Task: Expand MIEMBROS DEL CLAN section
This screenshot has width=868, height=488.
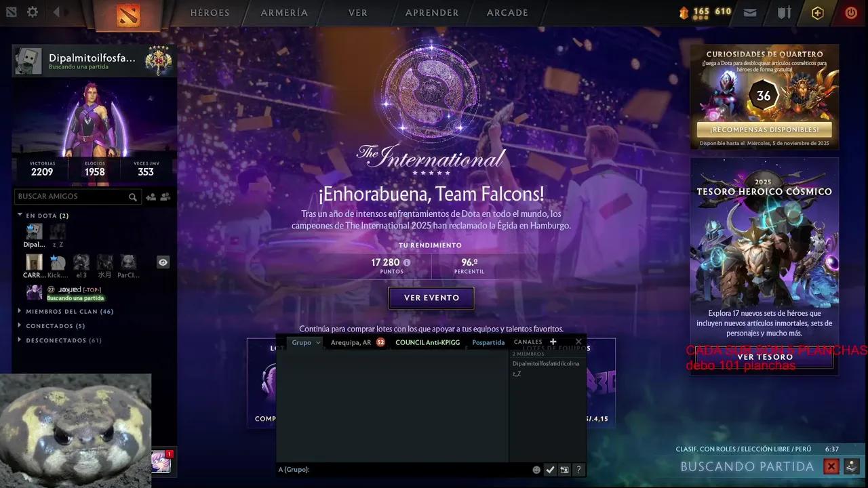Action: (65, 312)
